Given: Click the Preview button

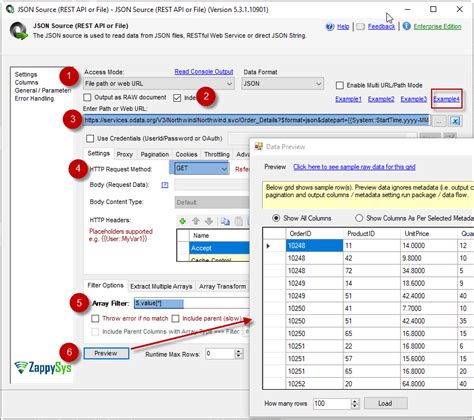Looking at the screenshot, I should [x=106, y=353].
